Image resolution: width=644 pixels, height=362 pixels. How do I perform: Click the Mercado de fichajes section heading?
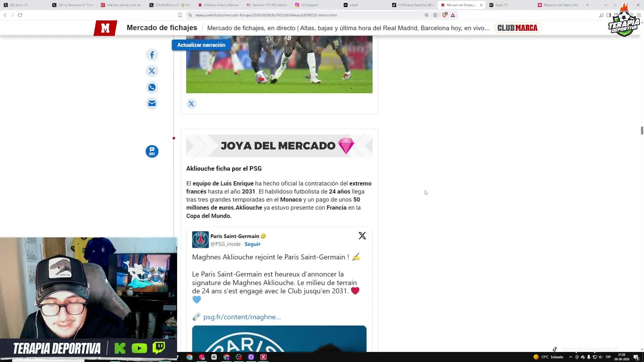pos(162,28)
